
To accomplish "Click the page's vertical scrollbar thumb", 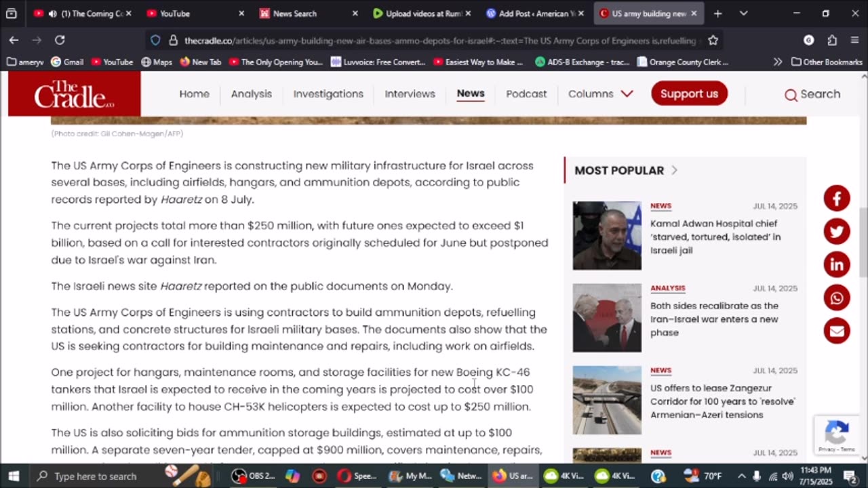I will [863, 242].
